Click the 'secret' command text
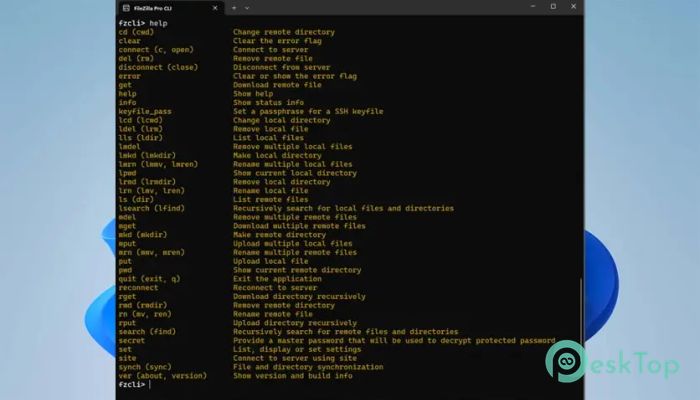This screenshot has width=700, height=400. click(132, 341)
